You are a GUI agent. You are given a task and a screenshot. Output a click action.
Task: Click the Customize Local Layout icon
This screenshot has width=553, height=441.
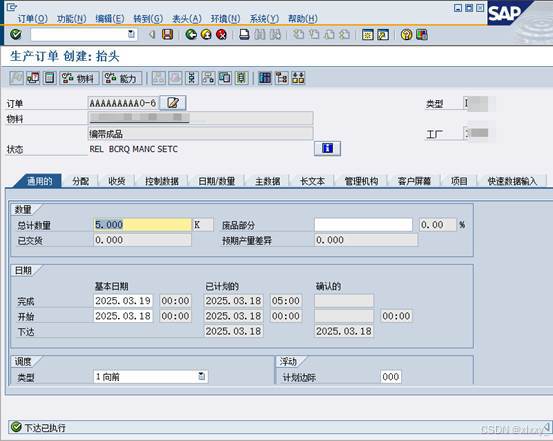pyautogui.click(x=422, y=35)
